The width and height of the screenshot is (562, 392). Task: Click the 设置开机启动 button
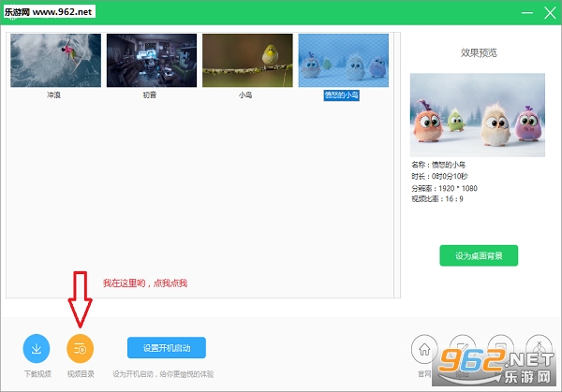pyautogui.click(x=167, y=348)
